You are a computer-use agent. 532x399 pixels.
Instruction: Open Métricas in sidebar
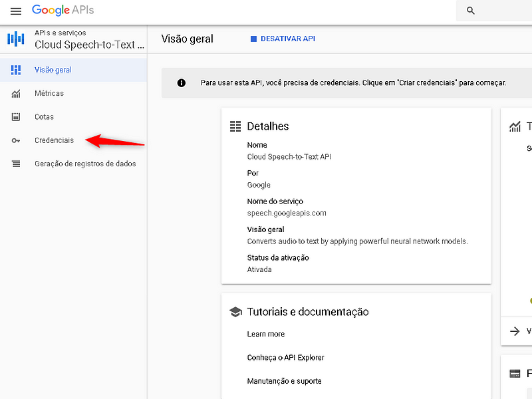coord(73,93)
